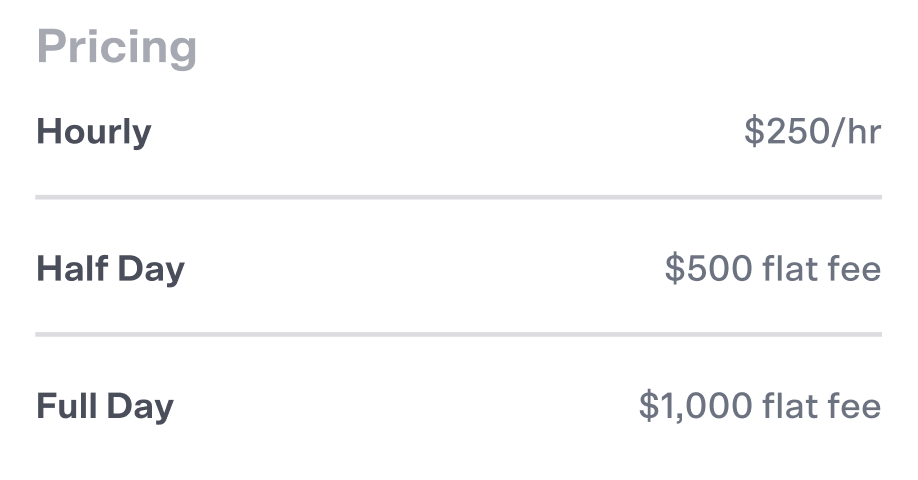The height and width of the screenshot is (480, 918).
Task: Click the $250/hr hourly rate
Action: click(x=812, y=132)
